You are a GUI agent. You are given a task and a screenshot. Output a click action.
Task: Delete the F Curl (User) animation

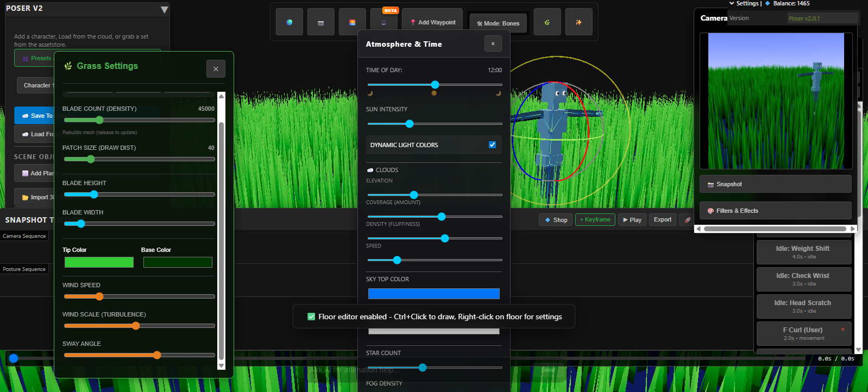click(842, 329)
